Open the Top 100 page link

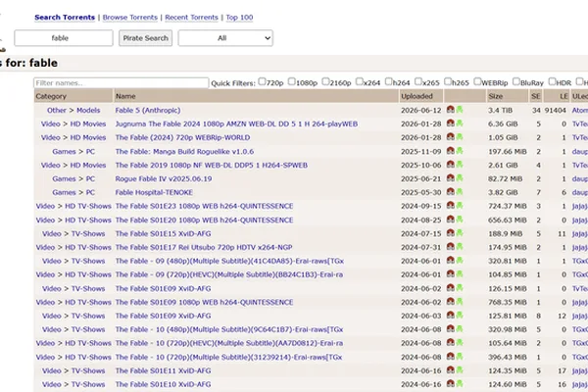(x=239, y=18)
